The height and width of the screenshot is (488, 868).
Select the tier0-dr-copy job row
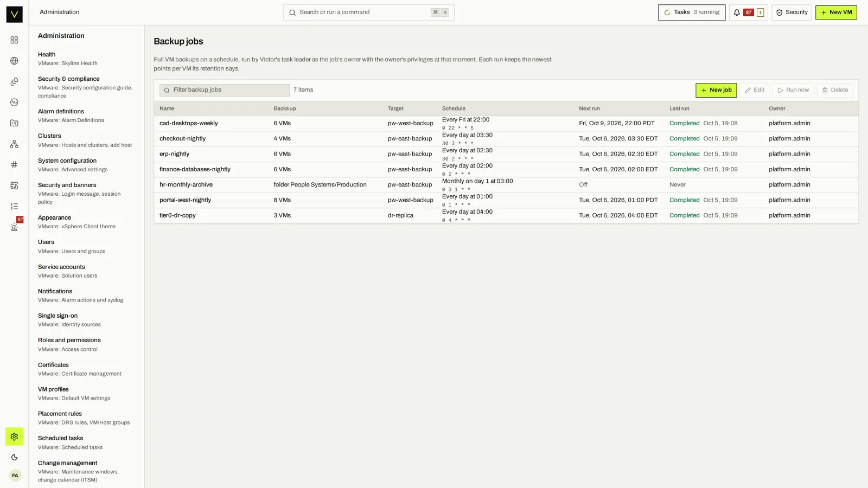(x=506, y=216)
